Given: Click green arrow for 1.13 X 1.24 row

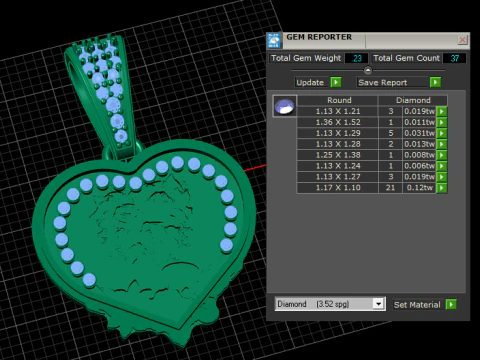Looking at the screenshot, I should point(442,166).
